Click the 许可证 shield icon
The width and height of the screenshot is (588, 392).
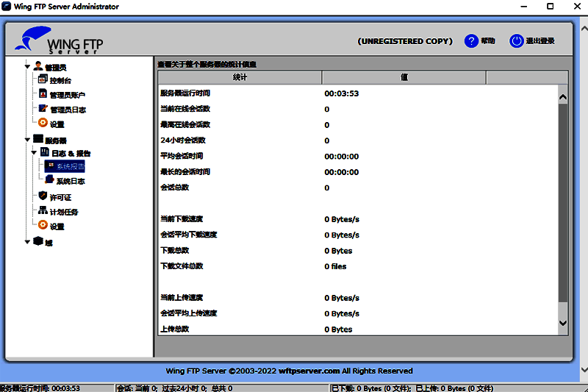click(x=43, y=196)
